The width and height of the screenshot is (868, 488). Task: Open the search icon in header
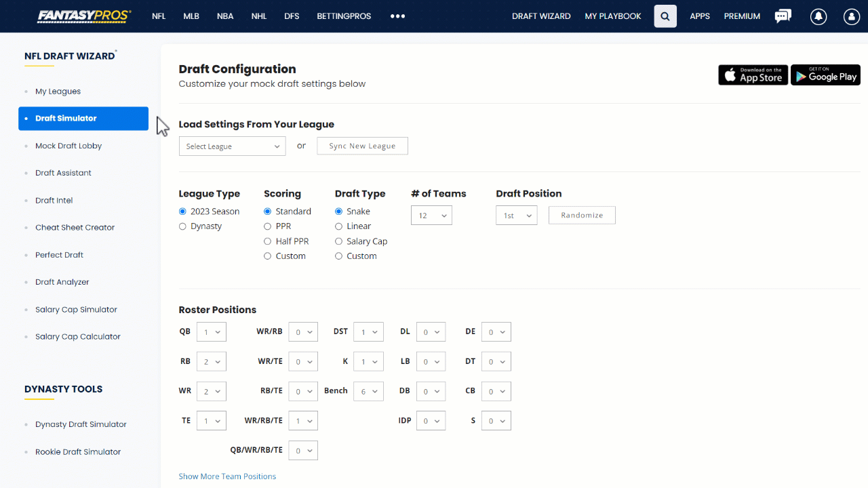click(x=665, y=16)
